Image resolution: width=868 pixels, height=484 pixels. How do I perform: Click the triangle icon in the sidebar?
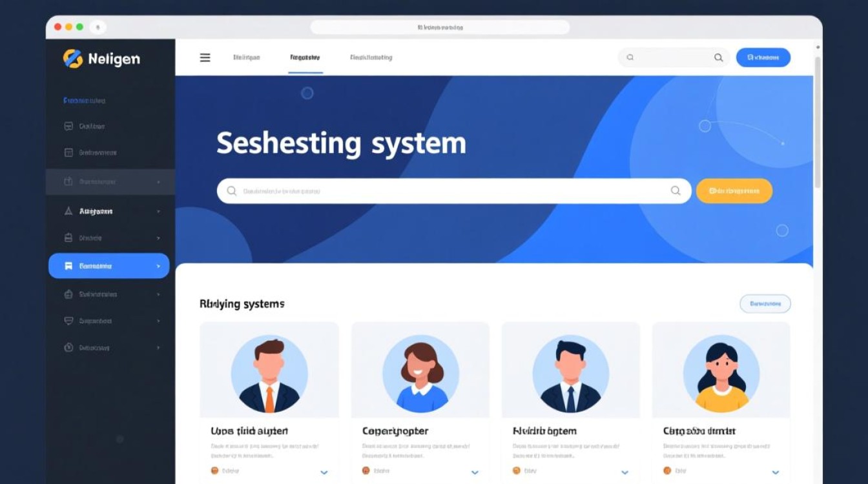(68, 211)
